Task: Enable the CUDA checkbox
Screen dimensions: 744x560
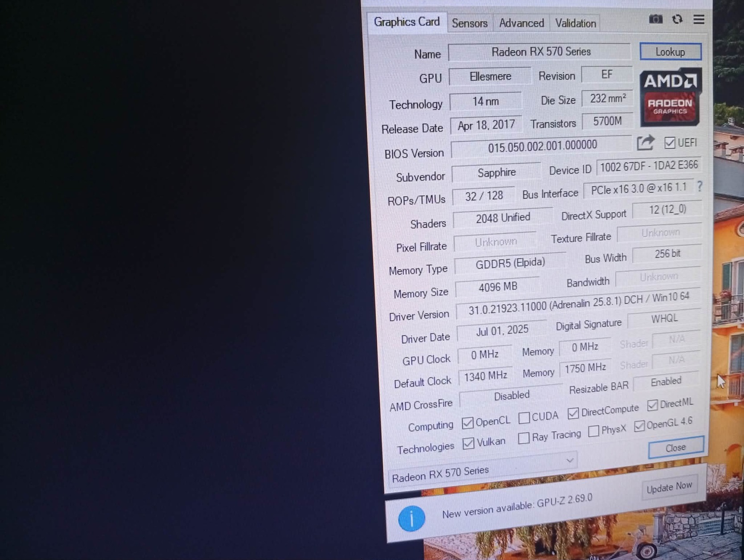Action: click(x=524, y=418)
